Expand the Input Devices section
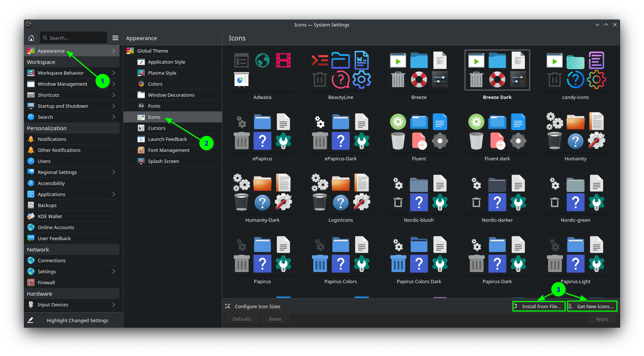The height and width of the screenshot is (356, 644). pyautogui.click(x=53, y=305)
